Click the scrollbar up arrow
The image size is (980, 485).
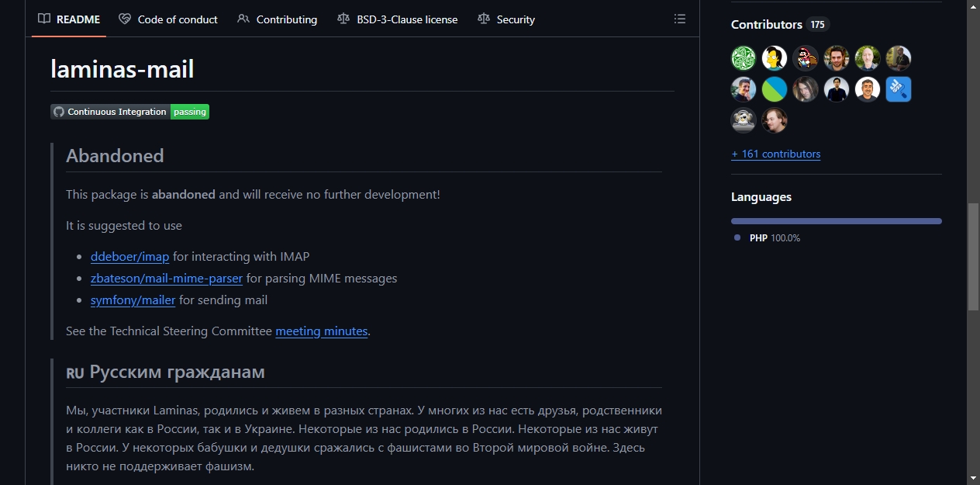tap(973, 6)
